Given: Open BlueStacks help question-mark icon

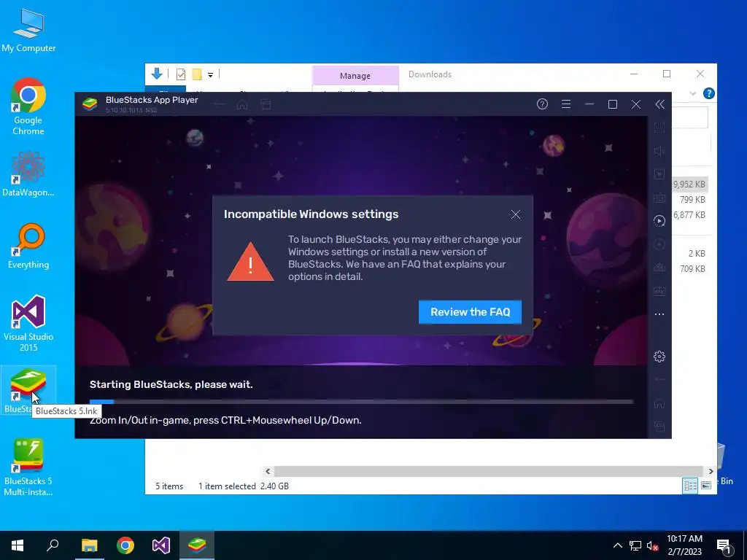Looking at the screenshot, I should pos(542,104).
